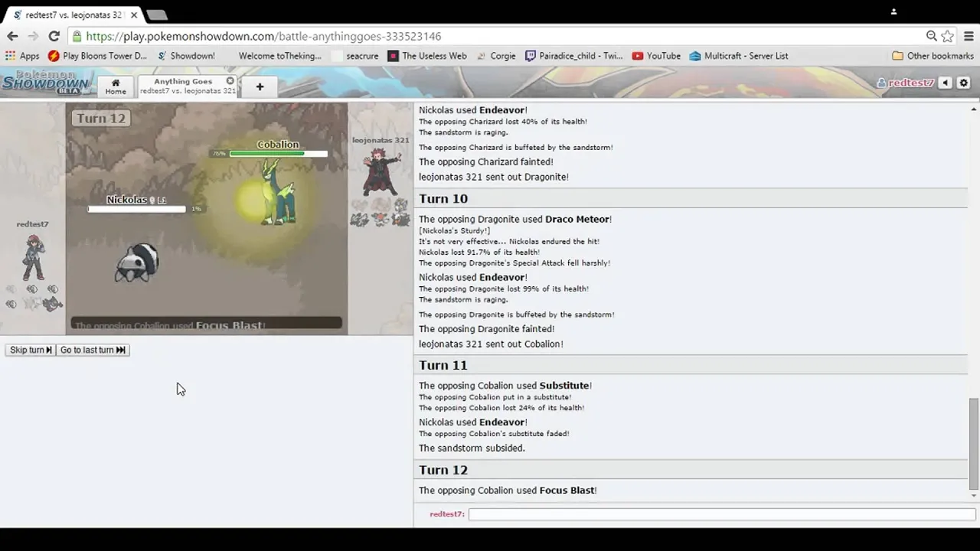Click the battle log scroll-up arrow
Viewport: 980px width, 551px height.
(x=973, y=109)
